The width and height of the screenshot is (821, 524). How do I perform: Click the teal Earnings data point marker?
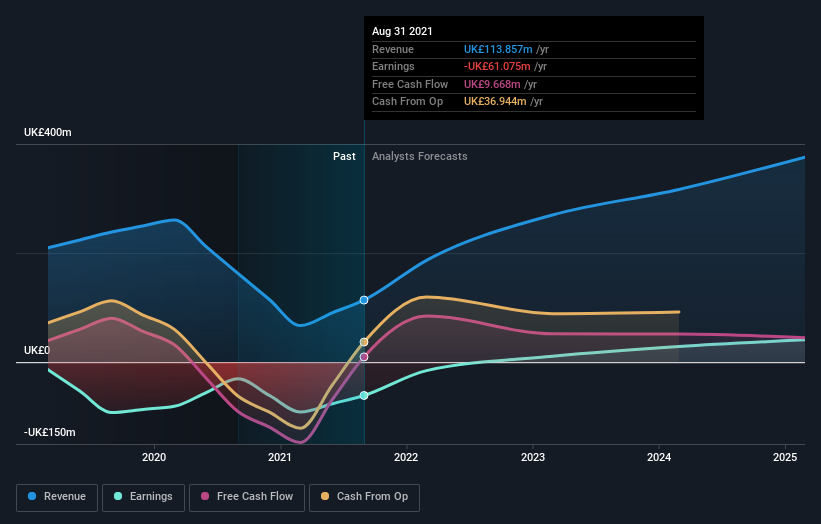click(364, 396)
